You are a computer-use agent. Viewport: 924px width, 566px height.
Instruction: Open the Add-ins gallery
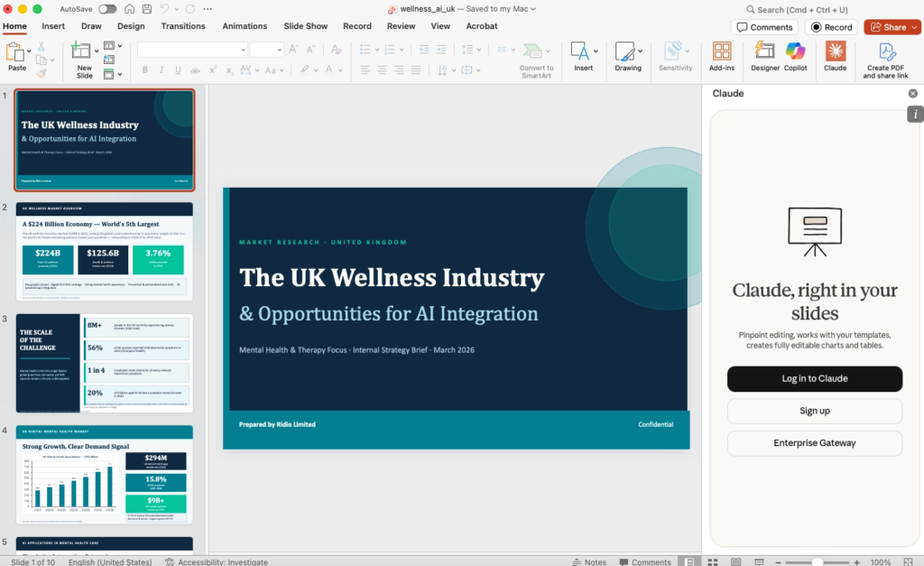[722, 56]
